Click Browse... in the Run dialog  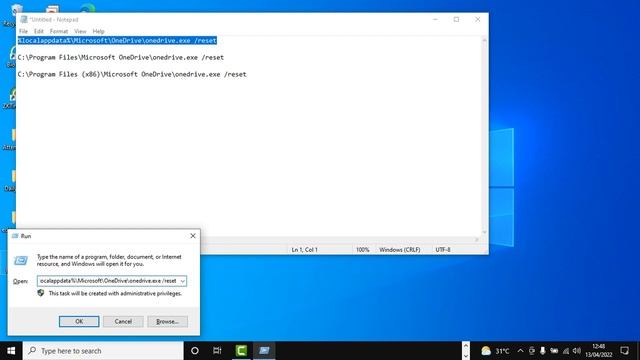167,321
